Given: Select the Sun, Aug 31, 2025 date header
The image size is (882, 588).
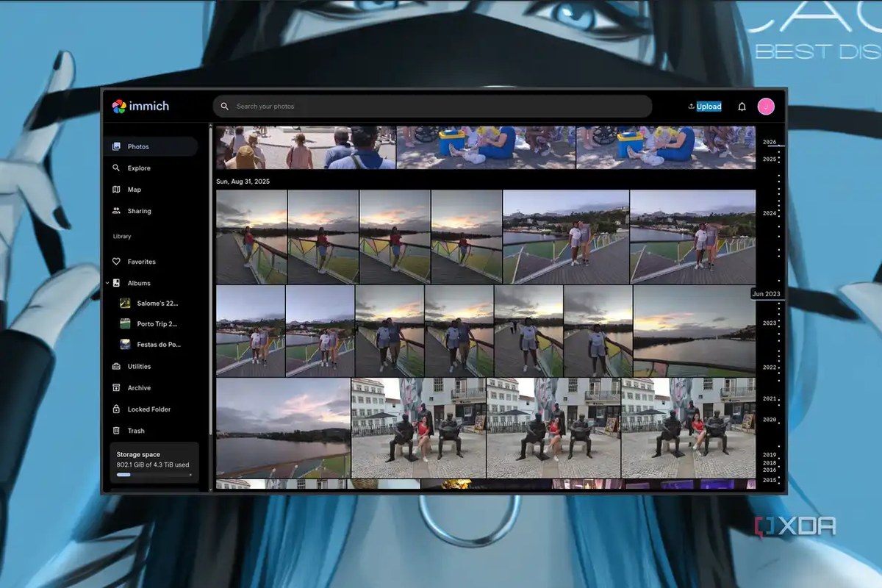Looking at the screenshot, I should point(242,181).
